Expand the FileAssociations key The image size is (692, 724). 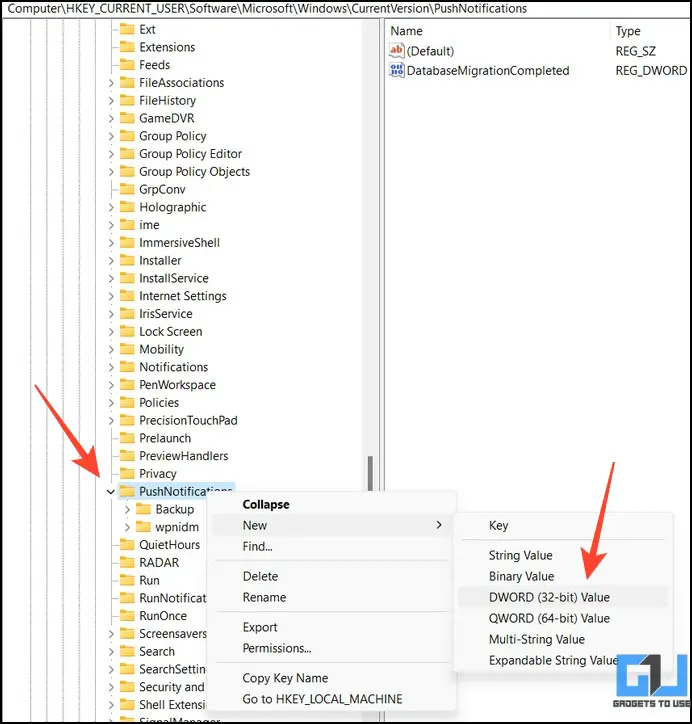click(x=111, y=83)
